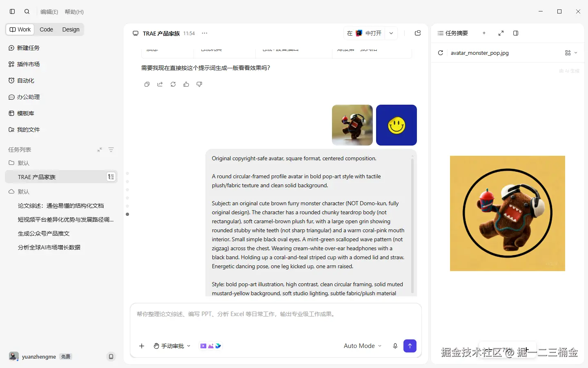Toggle the left sidebar panel icon
Image resolution: width=588 pixels, height=368 pixels.
(12, 11)
